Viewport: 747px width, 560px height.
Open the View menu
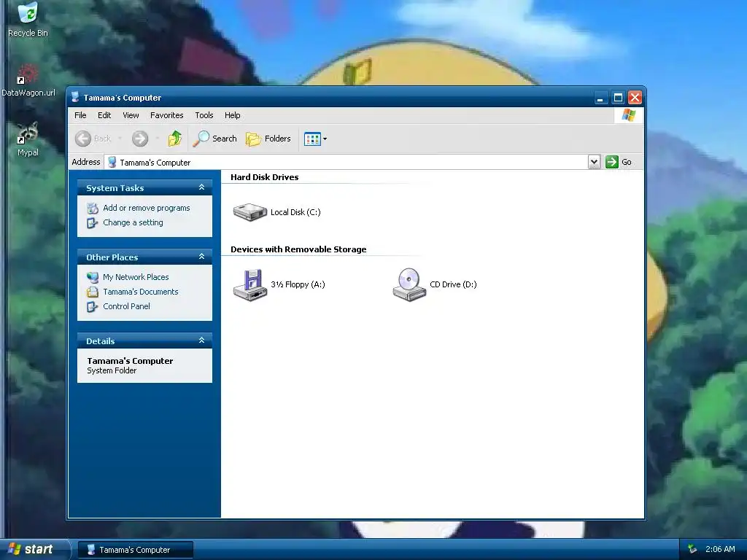[131, 115]
